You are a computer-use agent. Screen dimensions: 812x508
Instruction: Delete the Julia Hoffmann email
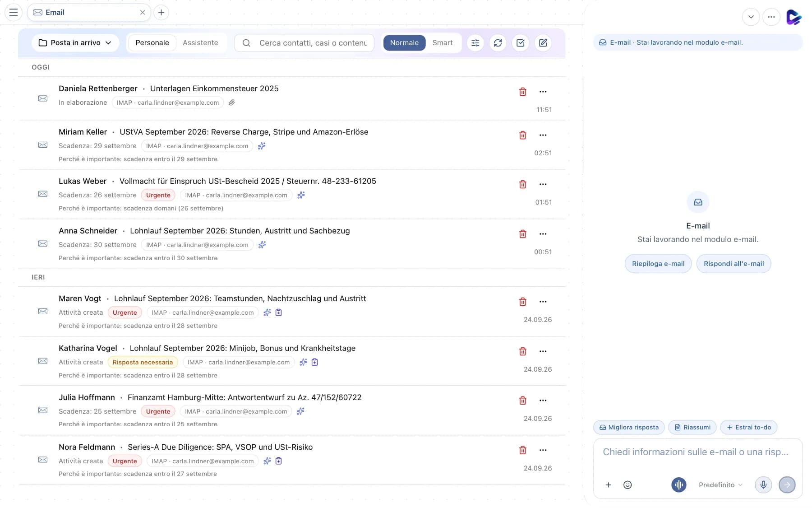(523, 401)
